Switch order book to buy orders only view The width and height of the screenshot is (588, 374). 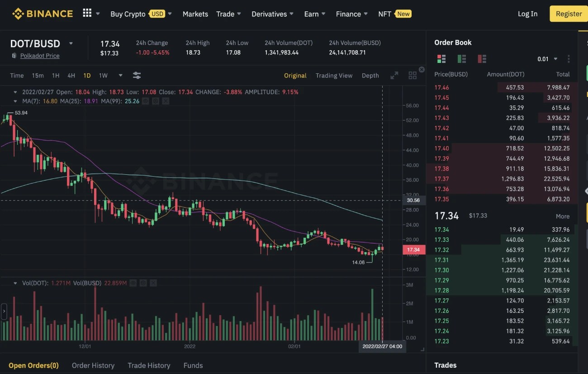click(461, 58)
